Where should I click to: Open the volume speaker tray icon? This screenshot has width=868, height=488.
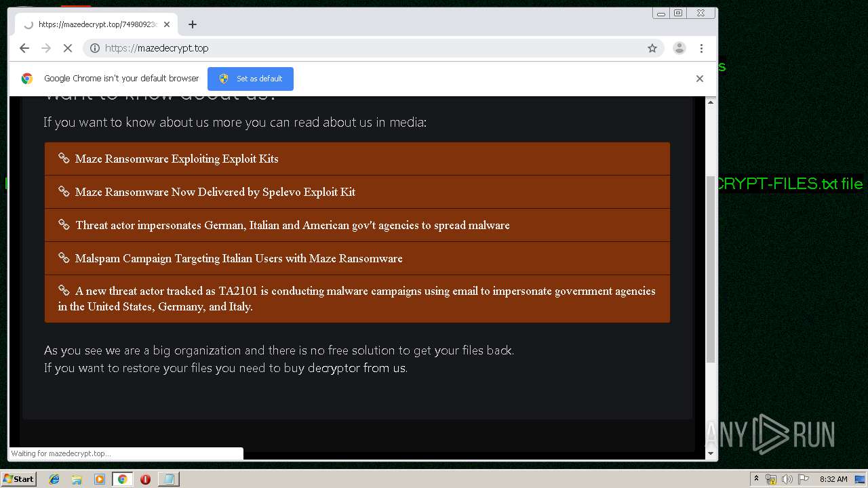(787, 479)
